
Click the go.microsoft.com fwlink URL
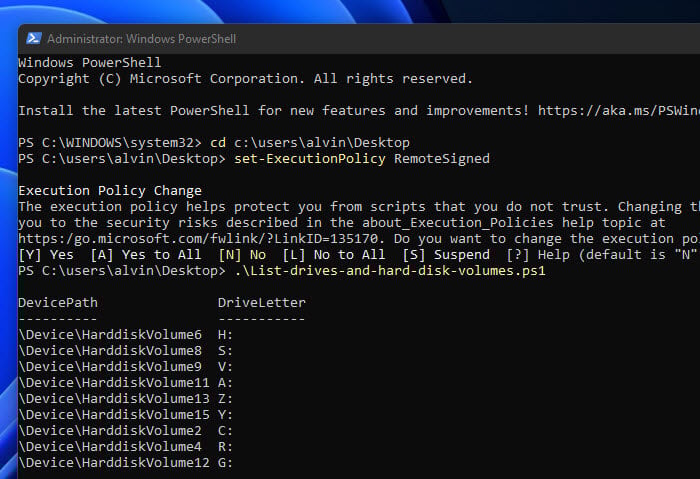[198, 239]
